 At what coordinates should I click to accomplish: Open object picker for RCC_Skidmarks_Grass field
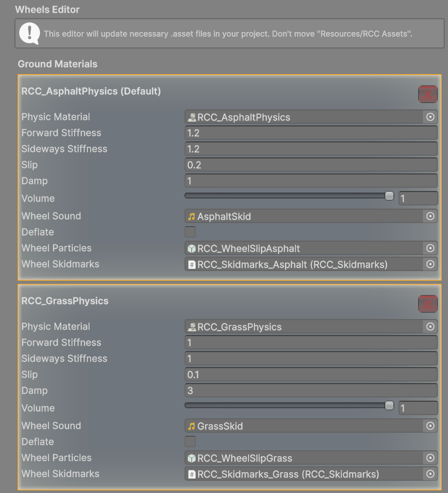[430, 474]
